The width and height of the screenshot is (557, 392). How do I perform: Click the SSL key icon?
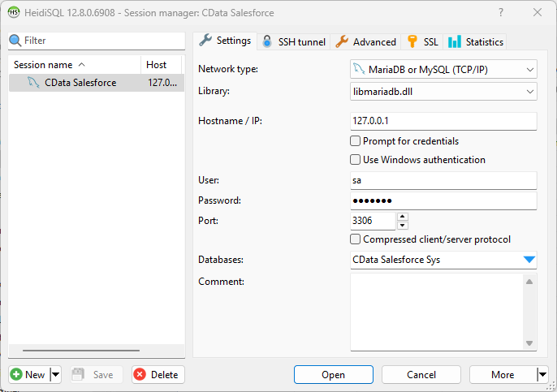pos(412,41)
